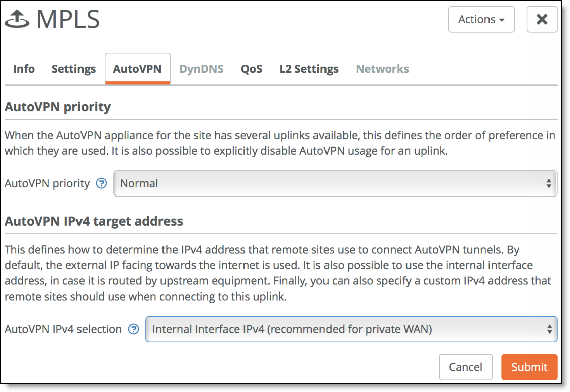Submit the AutoVPN configuration
This screenshot has width=570, height=392.
click(529, 367)
